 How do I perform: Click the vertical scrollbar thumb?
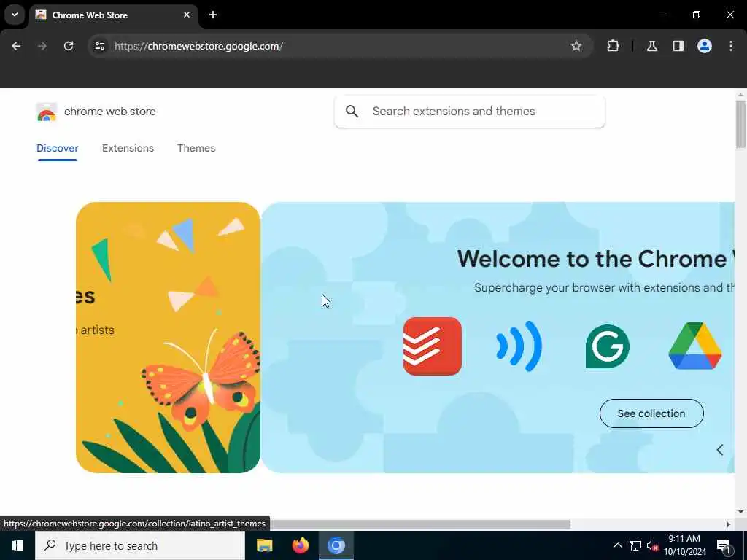click(740, 124)
